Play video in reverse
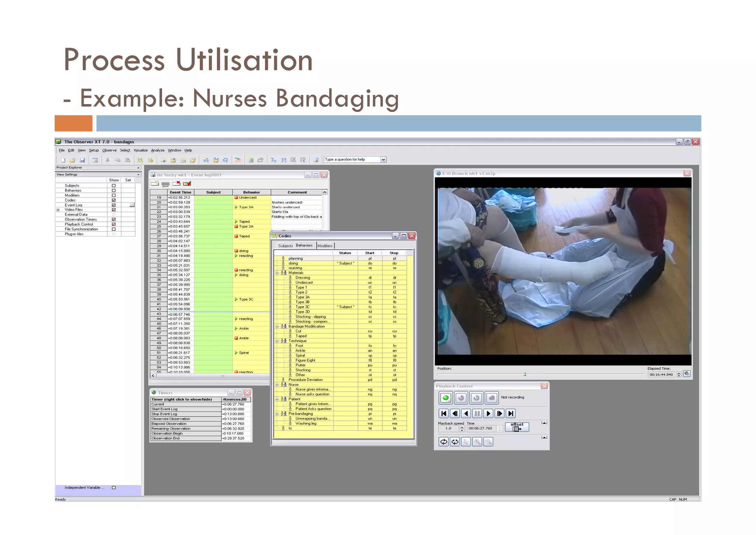 pos(466,413)
